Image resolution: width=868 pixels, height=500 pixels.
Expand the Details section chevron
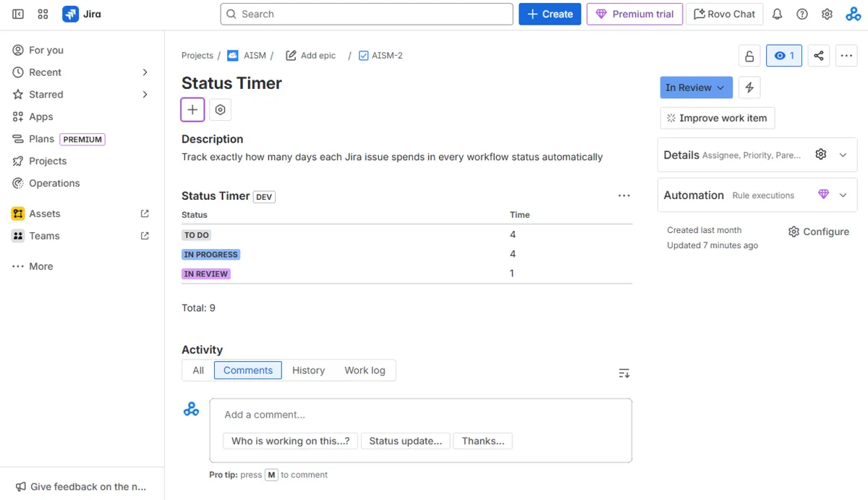843,155
